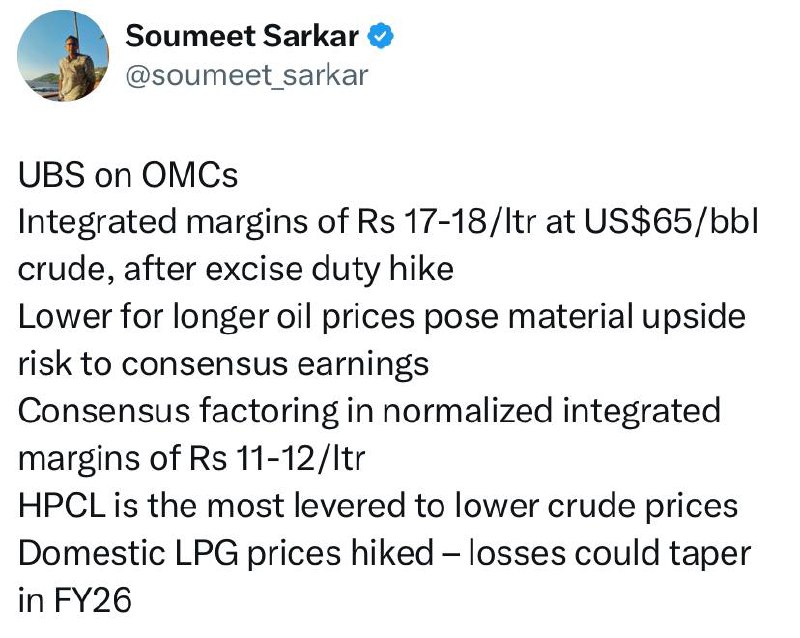Click the "Domestic LPG prices hiked" phrase
800x638 pixels.
(x=226, y=553)
